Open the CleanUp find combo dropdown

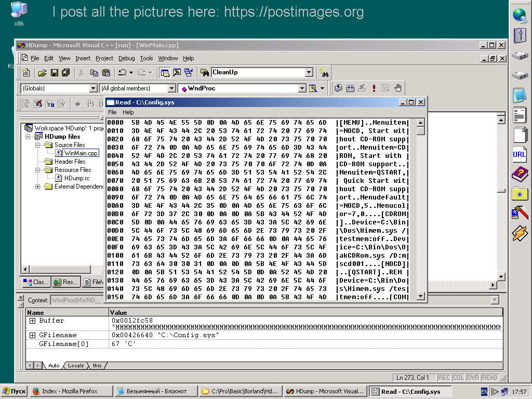pos(309,72)
